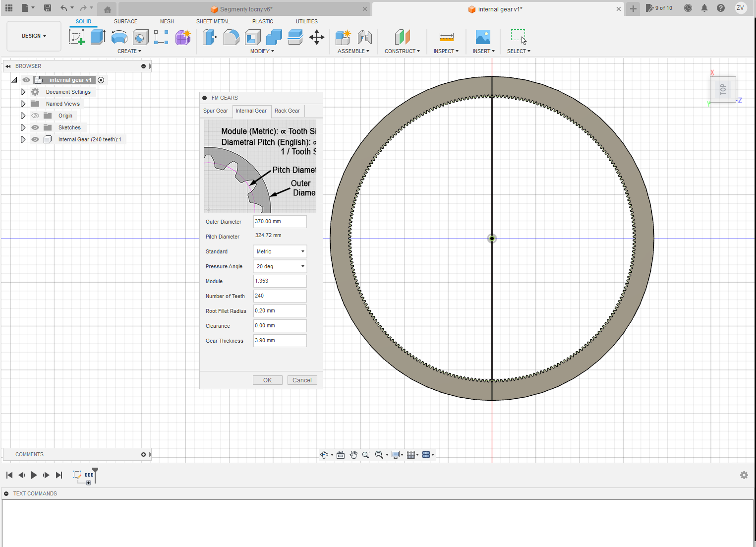The image size is (756, 547).
Task: Open the Pressure Angle dropdown
Action: (280, 266)
